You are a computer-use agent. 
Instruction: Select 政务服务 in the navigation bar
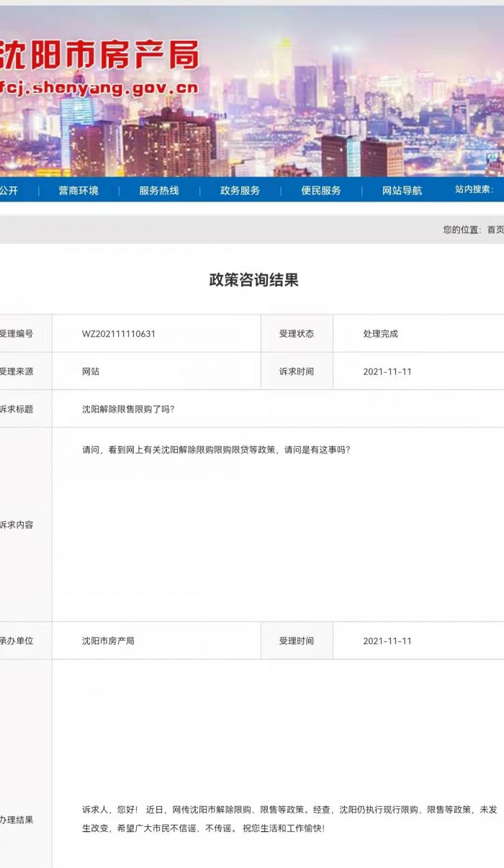point(240,191)
